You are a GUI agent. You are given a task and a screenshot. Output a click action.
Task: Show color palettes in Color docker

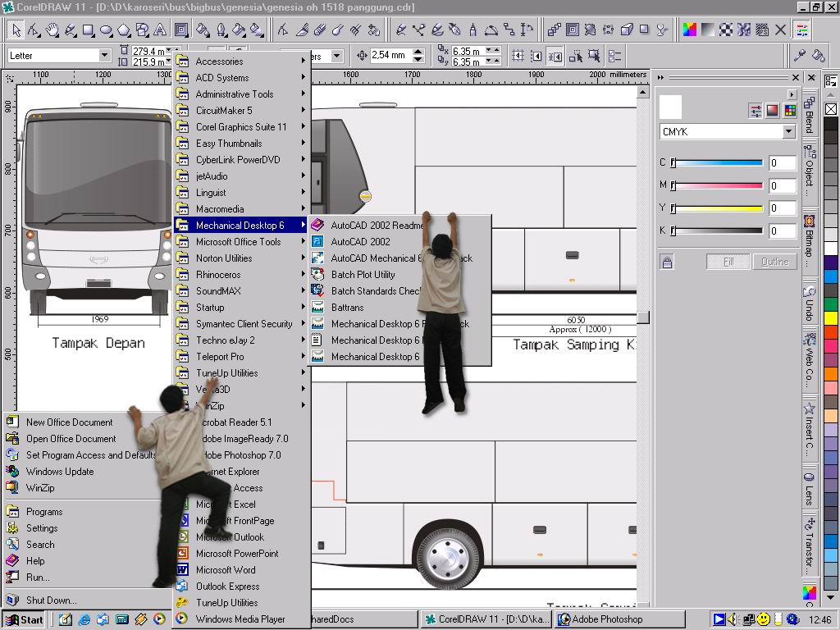pyautogui.click(x=790, y=111)
